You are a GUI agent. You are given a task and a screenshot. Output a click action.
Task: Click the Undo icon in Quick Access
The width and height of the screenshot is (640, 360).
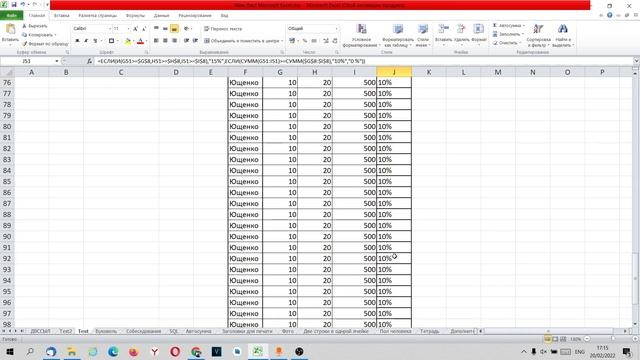click(x=23, y=4)
